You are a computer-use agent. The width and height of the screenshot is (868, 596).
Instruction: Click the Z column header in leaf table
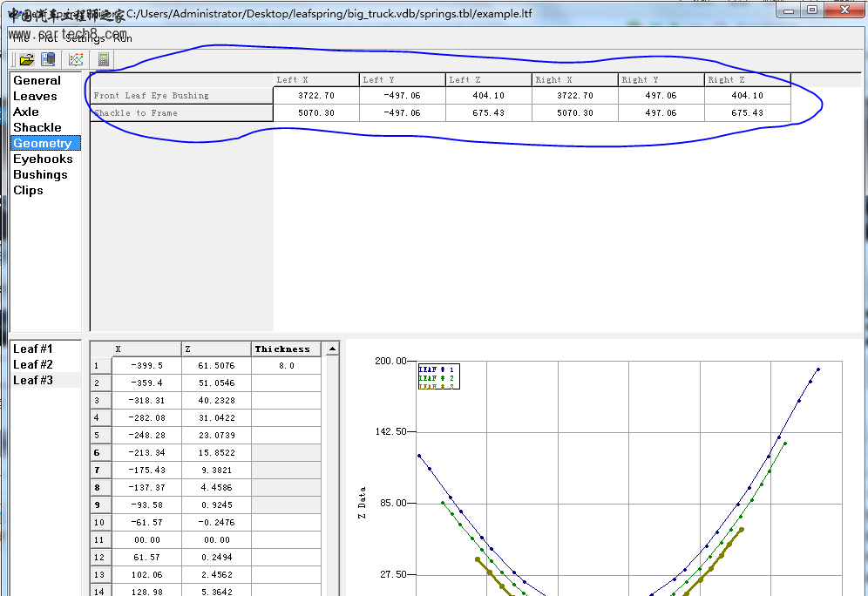216,349
